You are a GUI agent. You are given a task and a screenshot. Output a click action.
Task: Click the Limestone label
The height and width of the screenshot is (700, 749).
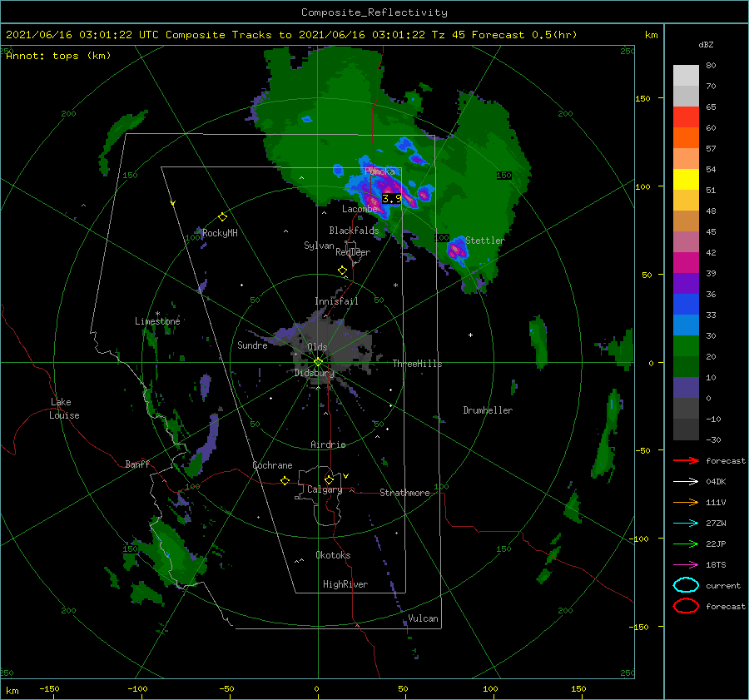[x=157, y=321]
